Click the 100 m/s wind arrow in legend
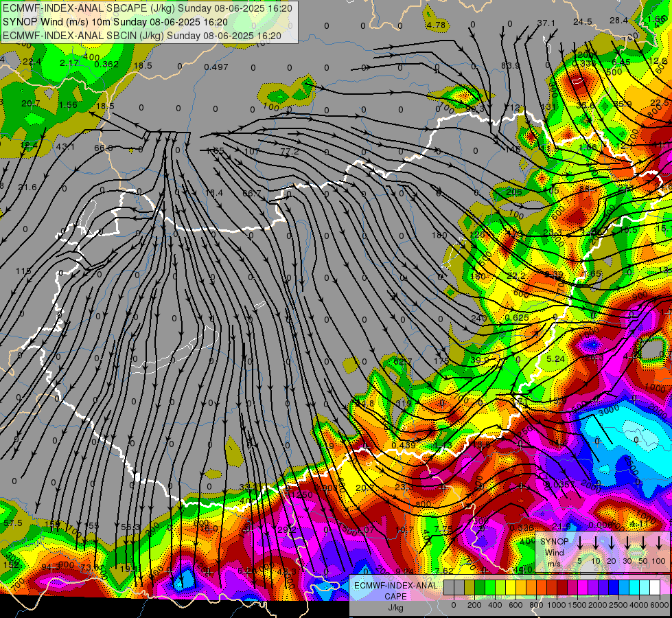The width and height of the screenshot is (672, 618). click(659, 543)
